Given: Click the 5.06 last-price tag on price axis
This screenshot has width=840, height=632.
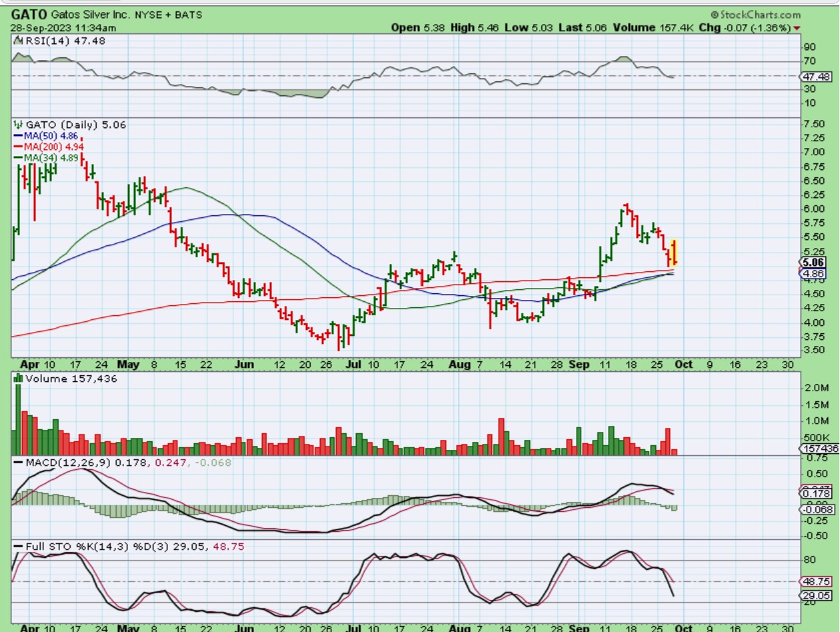Looking at the screenshot, I should point(814,263).
